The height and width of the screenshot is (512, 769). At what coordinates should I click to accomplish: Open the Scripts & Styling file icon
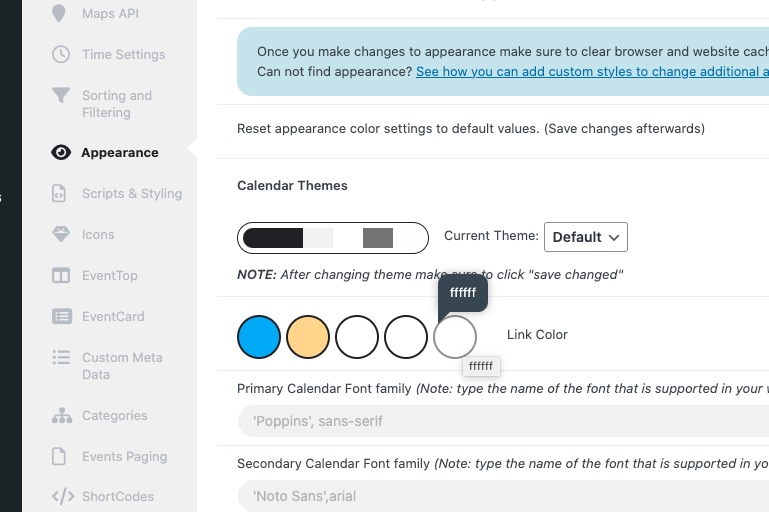point(59,193)
